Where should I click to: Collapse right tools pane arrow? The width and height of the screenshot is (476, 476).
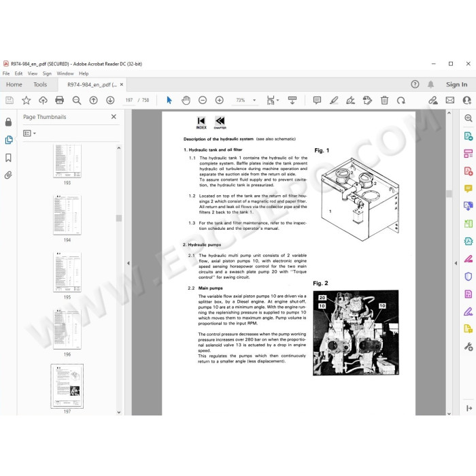(456, 263)
